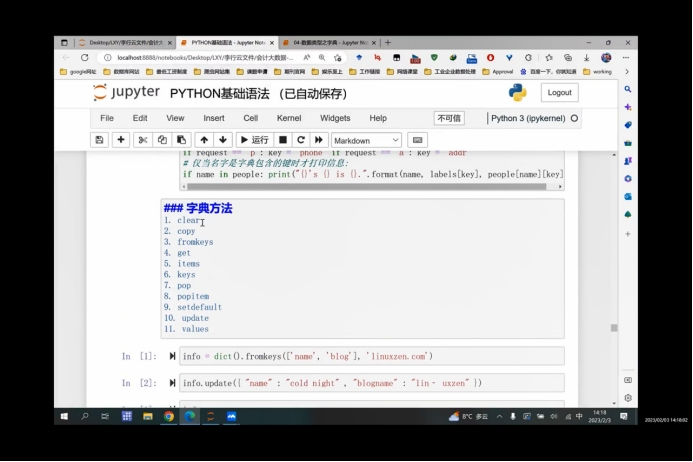Screen dimensions: 693x462
Task: Open the Cell menu
Action: tap(250, 118)
